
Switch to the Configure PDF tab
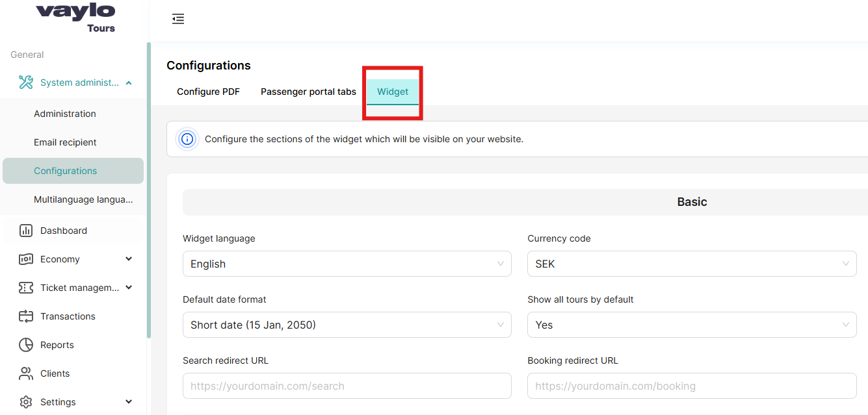coord(208,92)
